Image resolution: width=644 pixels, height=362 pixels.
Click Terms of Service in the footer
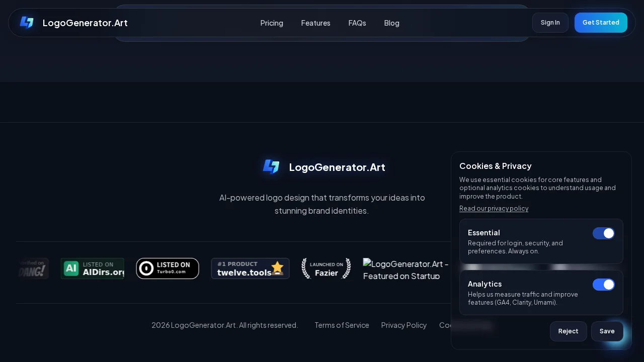[342, 325]
